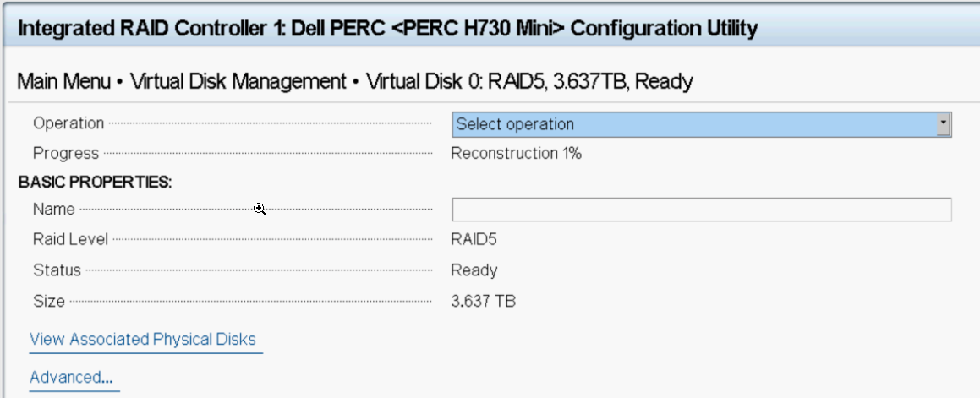Click Virtual Disk Management in breadcrumb
Screen dimensions: 980x398
coord(238,82)
